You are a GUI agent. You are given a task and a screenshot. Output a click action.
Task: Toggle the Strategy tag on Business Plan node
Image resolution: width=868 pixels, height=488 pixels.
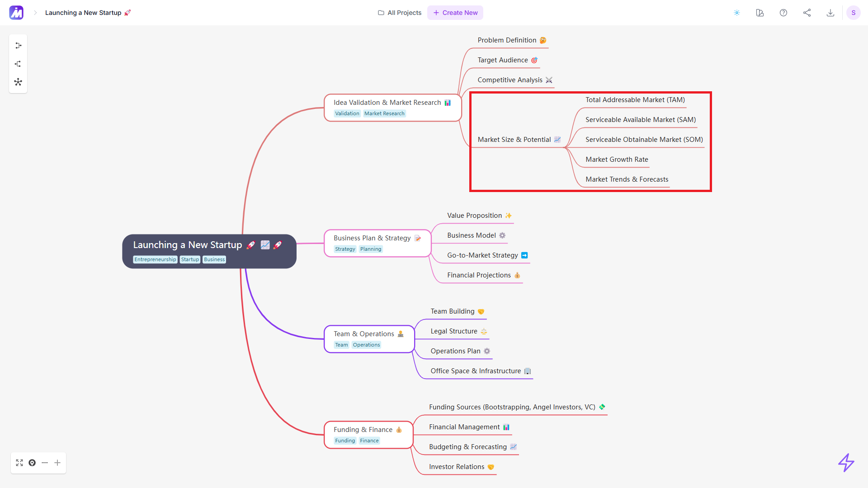coord(345,249)
